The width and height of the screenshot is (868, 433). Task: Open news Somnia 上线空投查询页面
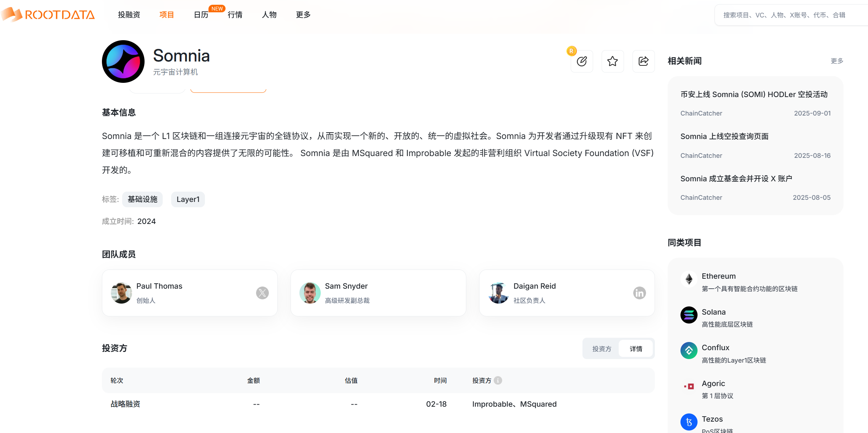[x=725, y=136]
